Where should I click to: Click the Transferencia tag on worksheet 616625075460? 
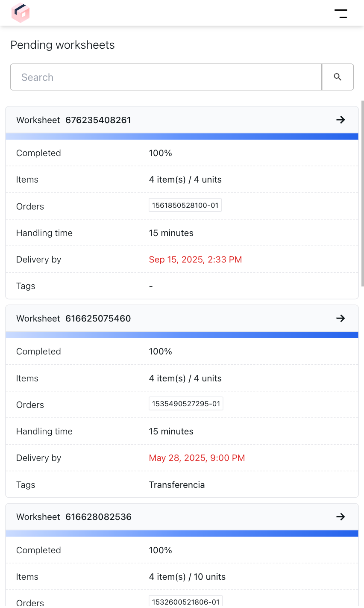pos(177,484)
